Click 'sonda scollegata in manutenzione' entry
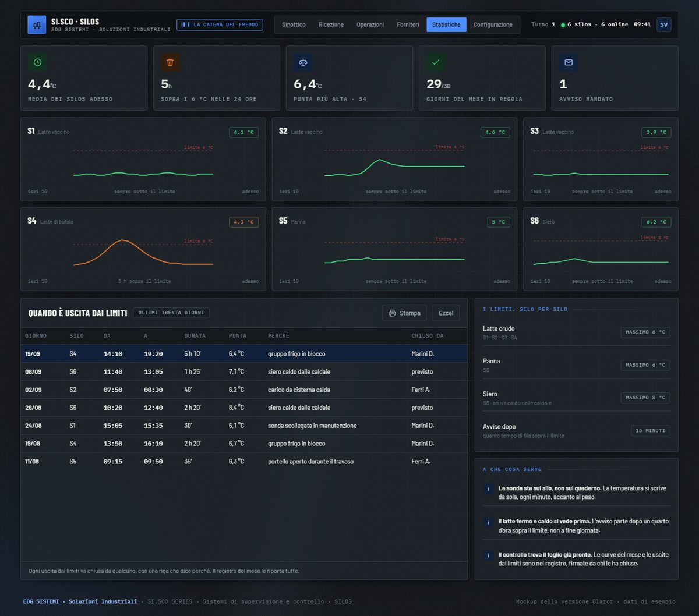Screen dimensions: 699x616 point(312,426)
